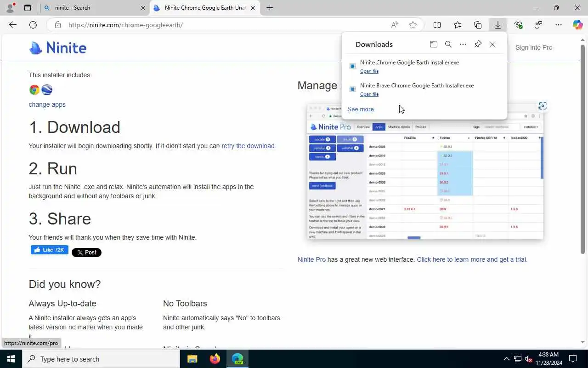Screen dimensions: 588x368
Task: Open browser profile-sharing toolbar icon
Action: (538, 25)
